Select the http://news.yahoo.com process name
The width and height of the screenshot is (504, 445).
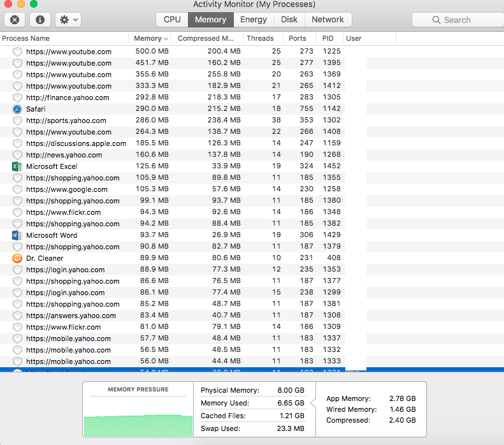point(64,155)
